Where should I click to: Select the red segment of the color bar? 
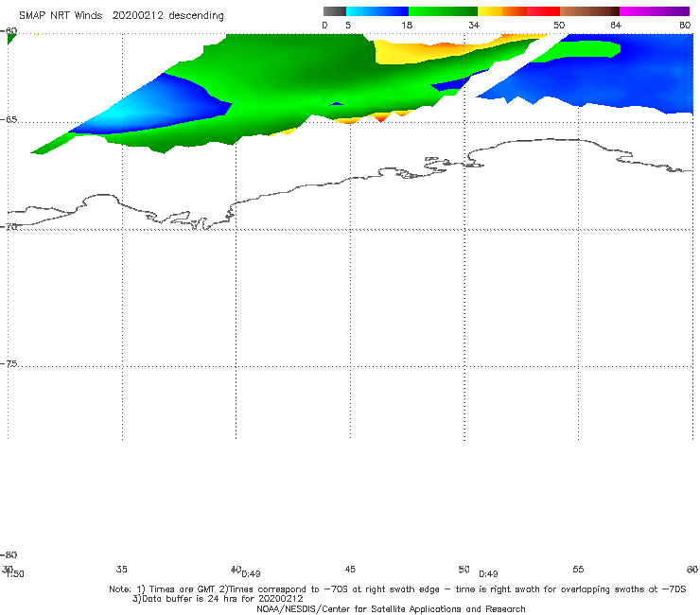pyautogui.click(x=543, y=11)
